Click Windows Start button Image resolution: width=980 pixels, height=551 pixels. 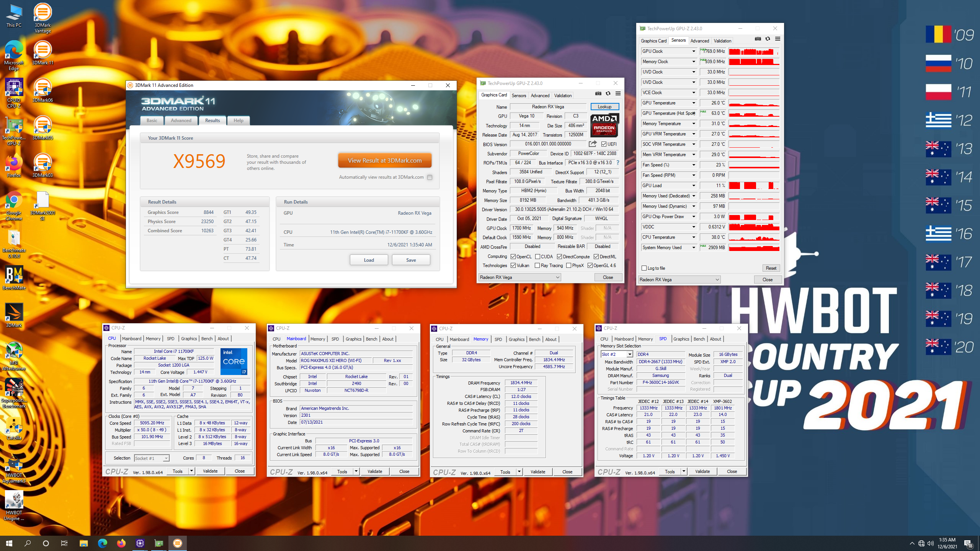pos(9,543)
